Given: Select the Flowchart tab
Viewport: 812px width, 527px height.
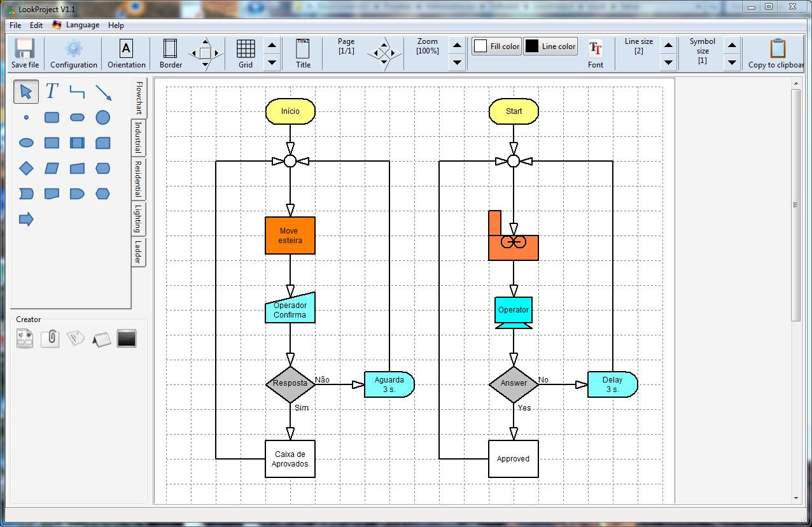Looking at the screenshot, I should pos(139,98).
